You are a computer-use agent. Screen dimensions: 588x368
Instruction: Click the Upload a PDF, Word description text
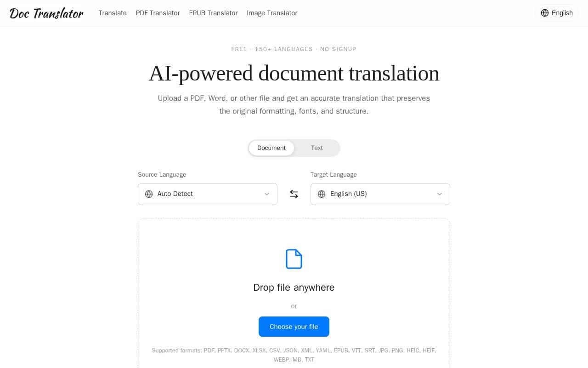(x=294, y=105)
